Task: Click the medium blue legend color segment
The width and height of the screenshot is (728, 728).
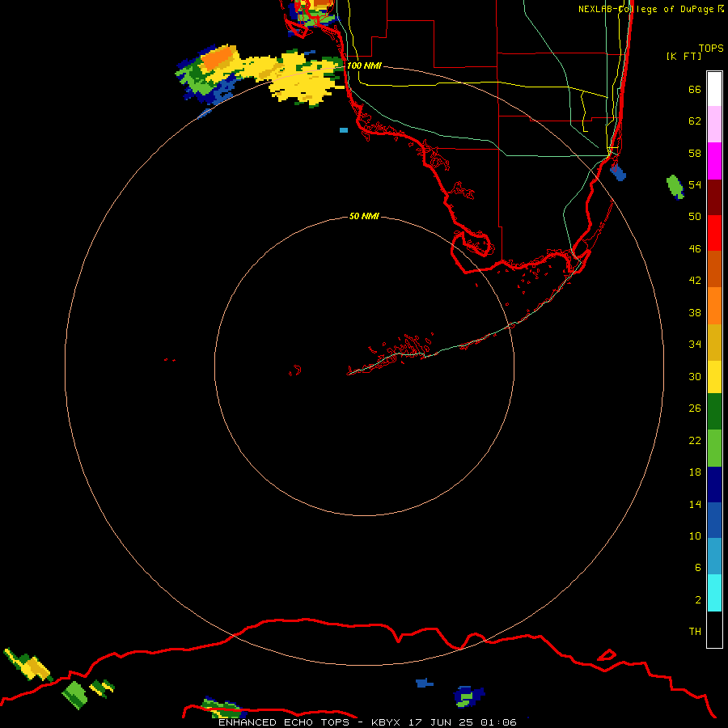Action: click(x=714, y=520)
